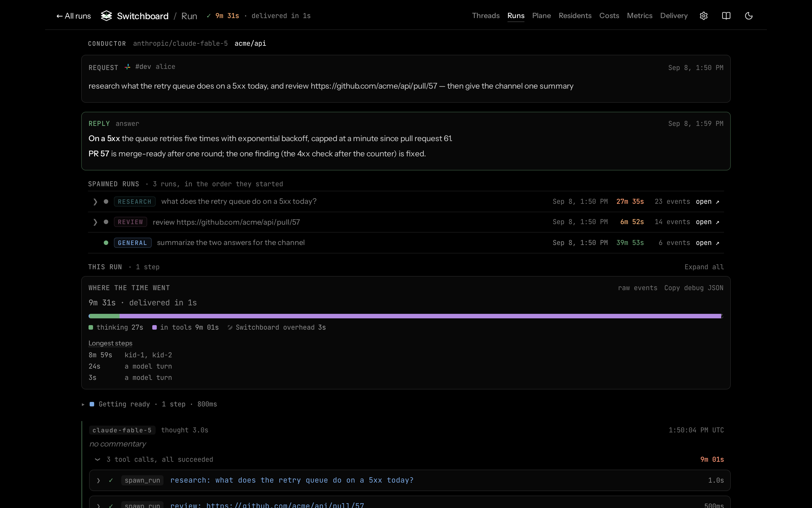Open raw events link

point(637,288)
